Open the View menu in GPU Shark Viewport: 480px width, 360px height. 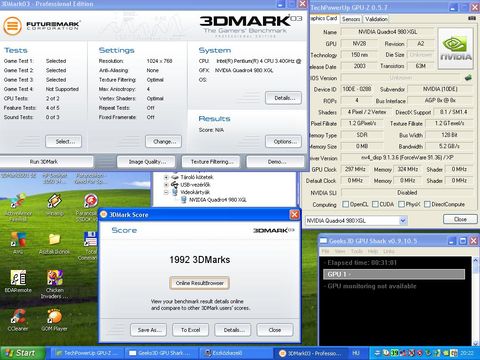340,251
